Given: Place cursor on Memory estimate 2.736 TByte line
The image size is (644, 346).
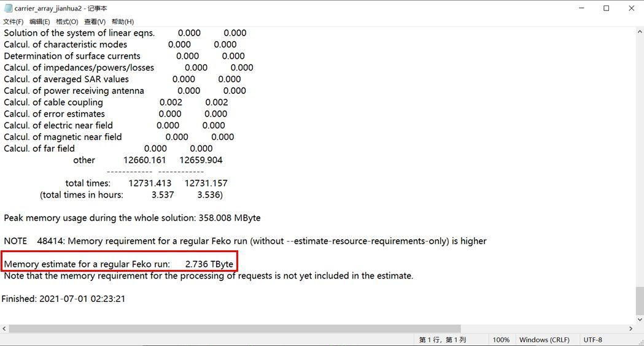Looking at the screenshot, I should [118, 264].
